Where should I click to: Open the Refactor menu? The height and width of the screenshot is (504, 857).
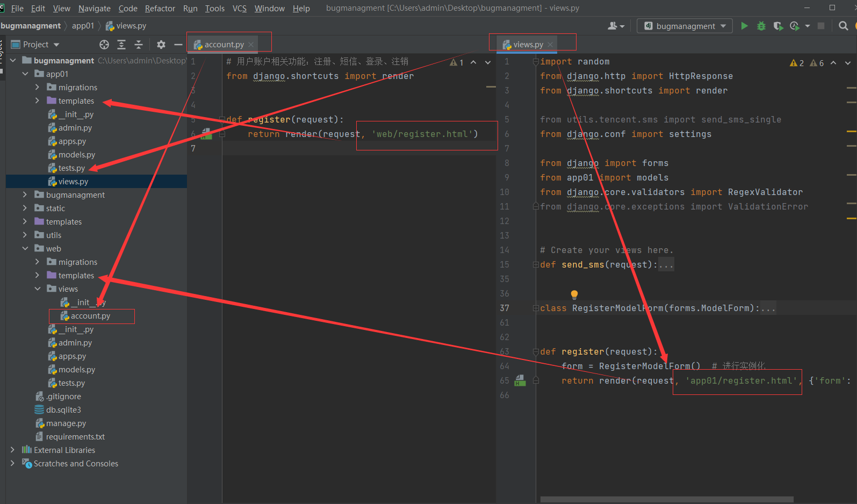click(160, 9)
